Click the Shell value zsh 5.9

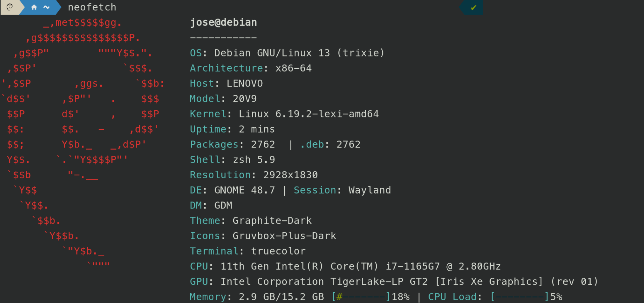[x=254, y=160]
